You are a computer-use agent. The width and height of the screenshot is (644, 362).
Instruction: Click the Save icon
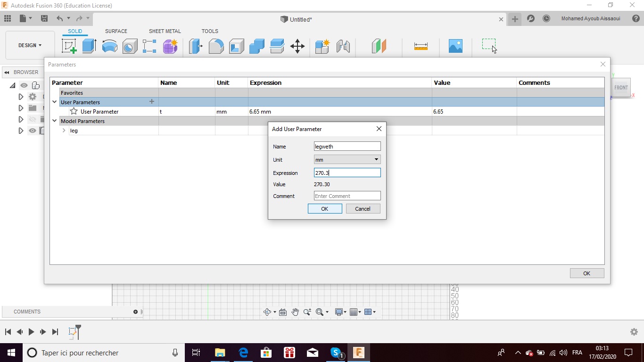coord(44,18)
